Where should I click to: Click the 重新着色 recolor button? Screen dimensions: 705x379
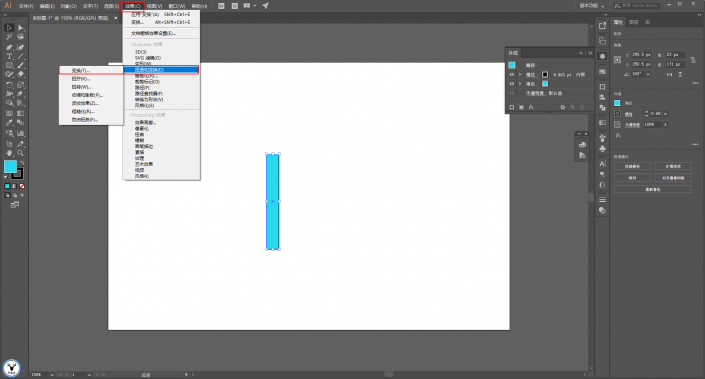(x=652, y=189)
